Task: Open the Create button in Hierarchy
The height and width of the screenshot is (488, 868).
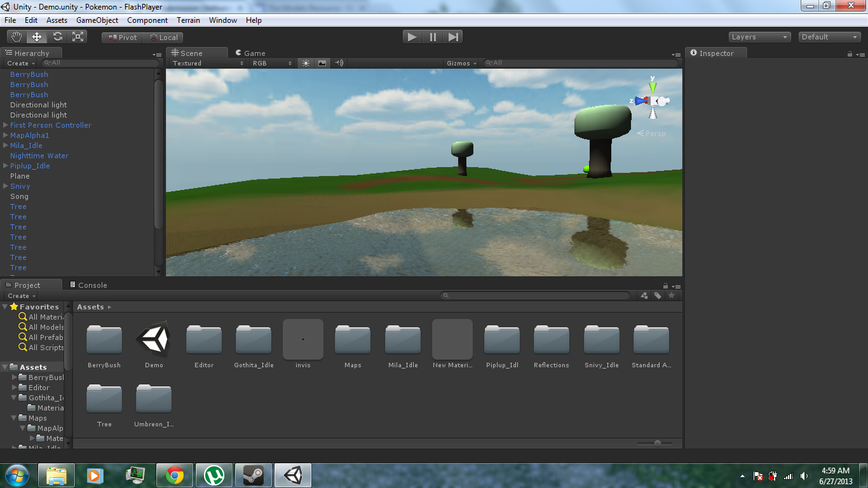Action: pos(20,63)
